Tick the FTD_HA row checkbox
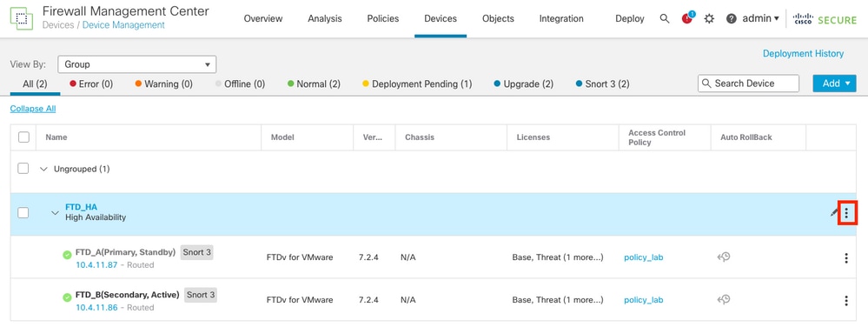 click(23, 212)
